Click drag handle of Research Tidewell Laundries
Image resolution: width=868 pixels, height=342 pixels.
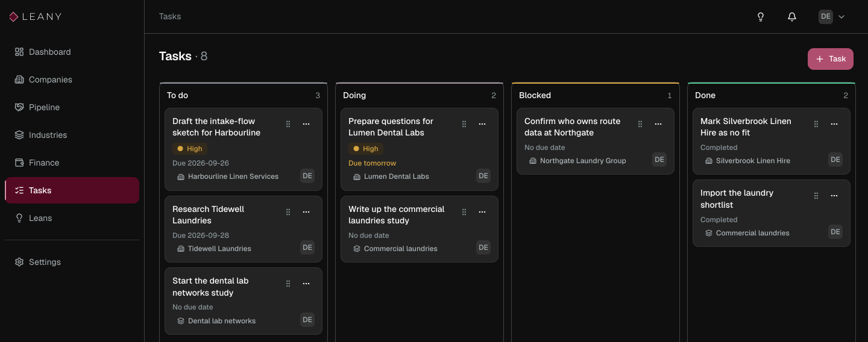[288, 212]
